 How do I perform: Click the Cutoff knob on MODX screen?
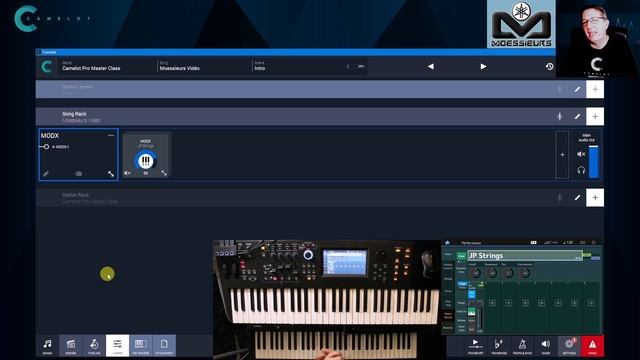[x=475, y=273]
